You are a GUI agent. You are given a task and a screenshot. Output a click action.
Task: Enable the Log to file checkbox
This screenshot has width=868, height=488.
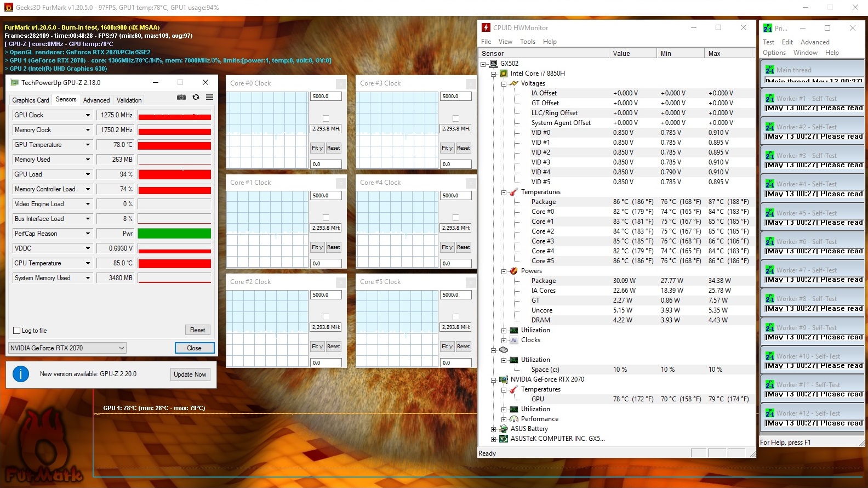[16, 331]
